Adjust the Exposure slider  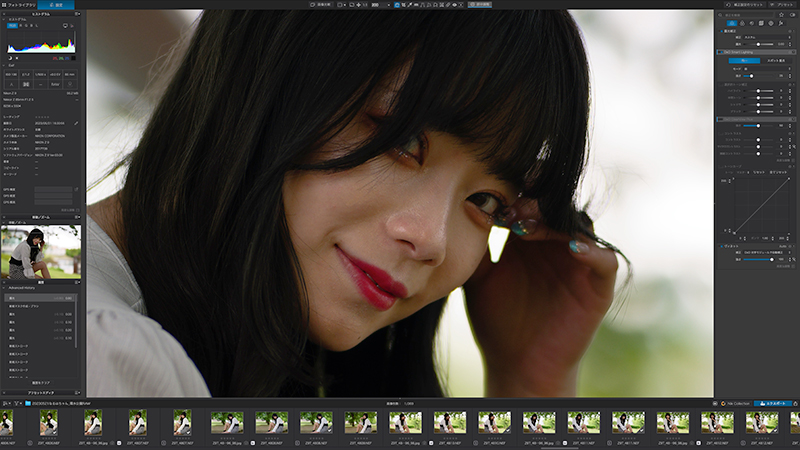point(758,44)
